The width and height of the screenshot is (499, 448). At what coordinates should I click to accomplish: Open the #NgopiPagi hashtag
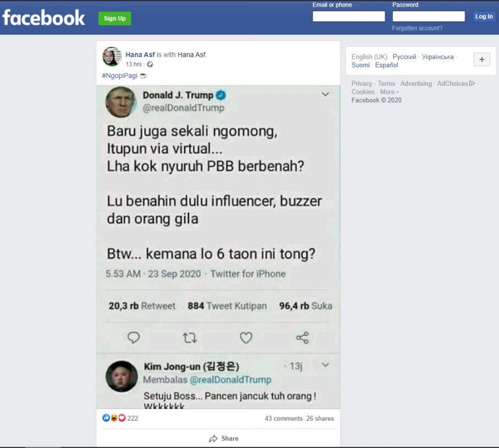click(x=120, y=76)
